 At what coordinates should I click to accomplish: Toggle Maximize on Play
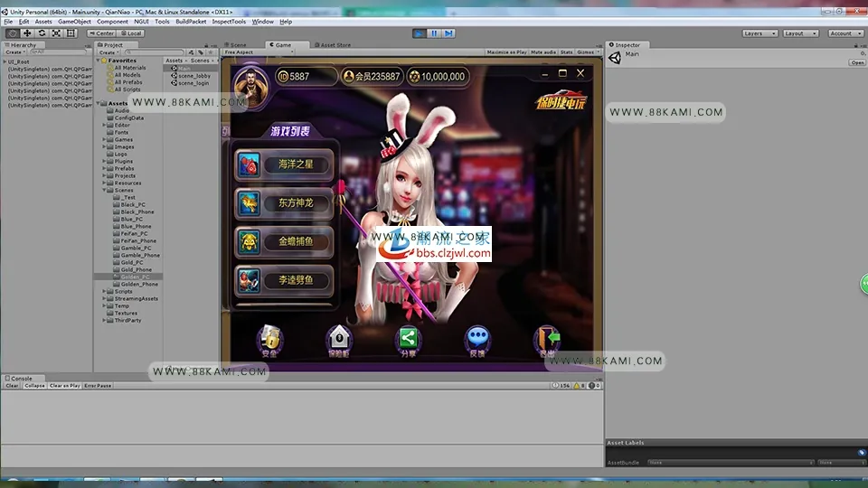pos(506,52)
